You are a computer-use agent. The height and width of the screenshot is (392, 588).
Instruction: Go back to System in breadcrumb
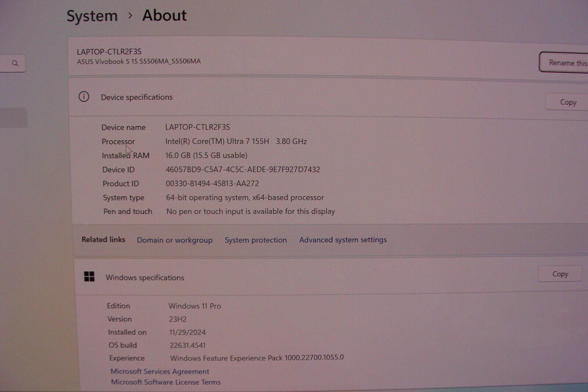[92, 16]
